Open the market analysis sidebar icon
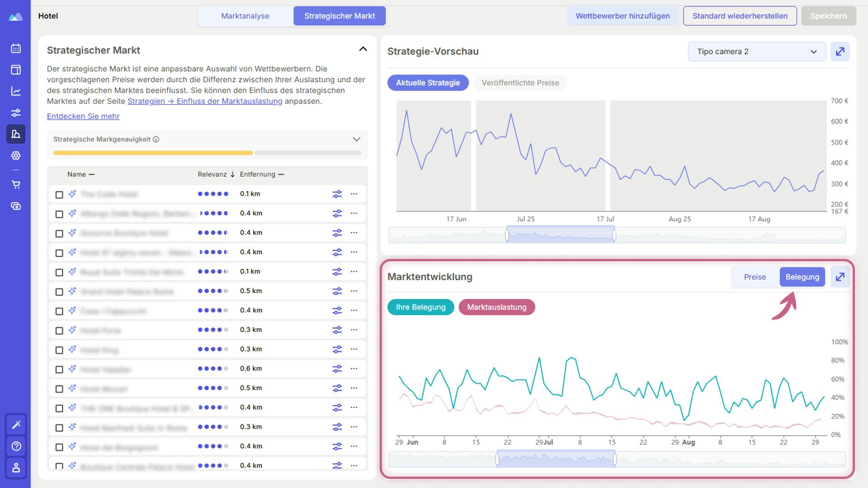Viewport: 868px width, 488px height. pos(16,134)
